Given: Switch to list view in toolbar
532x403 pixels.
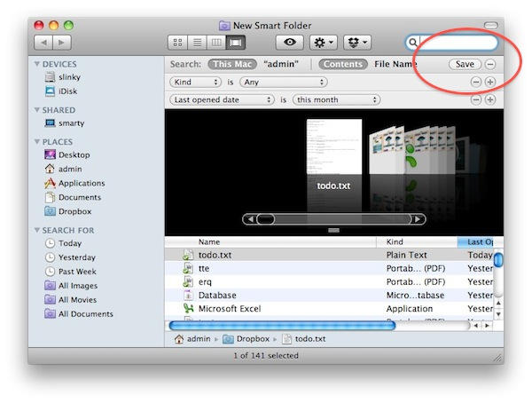Looking at the screenshot, I should [x=197, y=43].
